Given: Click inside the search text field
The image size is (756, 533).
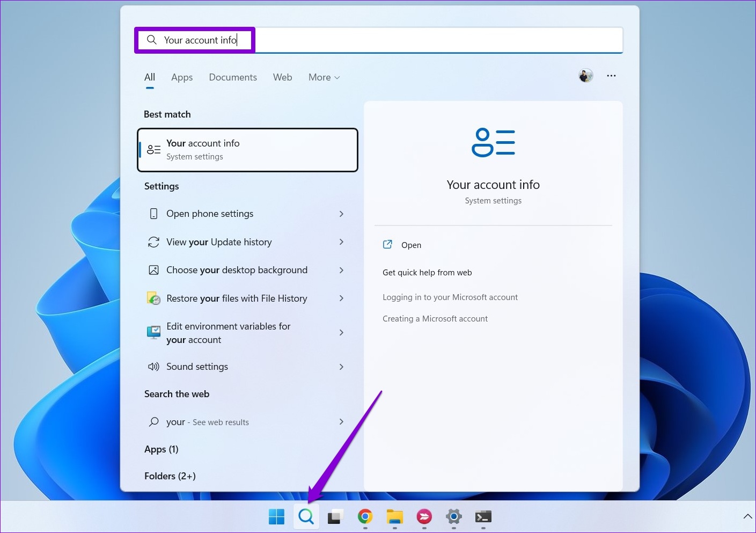Looking at the screenshot, I should 378,40.
